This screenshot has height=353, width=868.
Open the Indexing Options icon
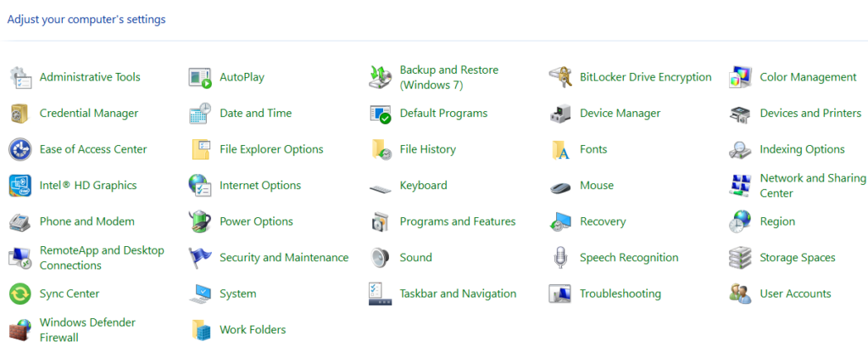[740, 149]
